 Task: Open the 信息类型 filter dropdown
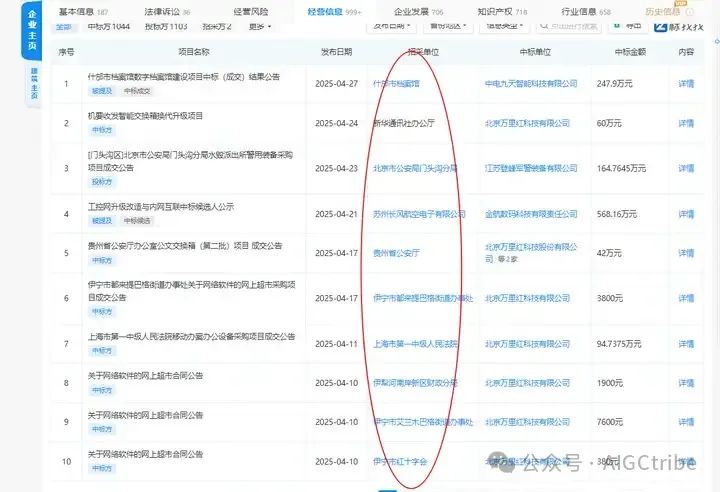[x=504, y=26]
